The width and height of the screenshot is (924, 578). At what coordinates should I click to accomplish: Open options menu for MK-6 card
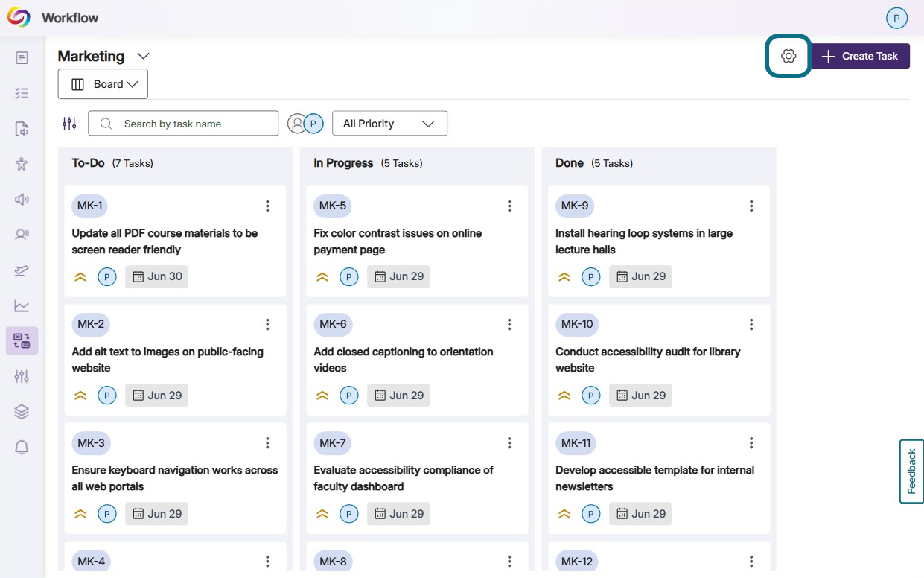[x=509, y=325]
